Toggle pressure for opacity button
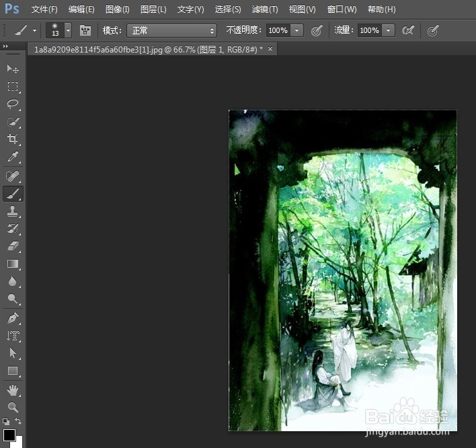Screen dimensions: 476x448 click(x=316, y=31)
